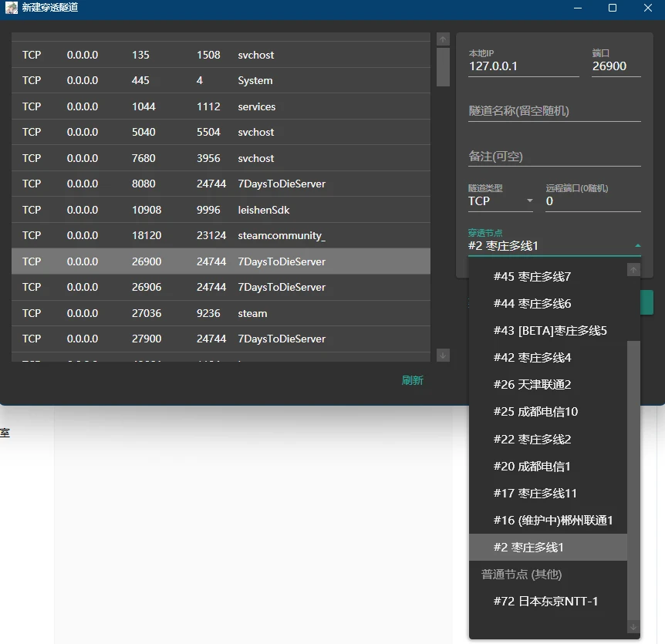Select node #45 枣庄多线7
This screenshot has height=644, width=665.
coord(548,277)
